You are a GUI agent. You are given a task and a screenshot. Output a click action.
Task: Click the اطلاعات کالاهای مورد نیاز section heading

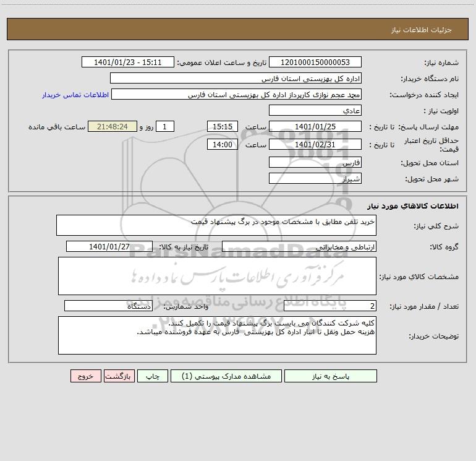[413, 206]
